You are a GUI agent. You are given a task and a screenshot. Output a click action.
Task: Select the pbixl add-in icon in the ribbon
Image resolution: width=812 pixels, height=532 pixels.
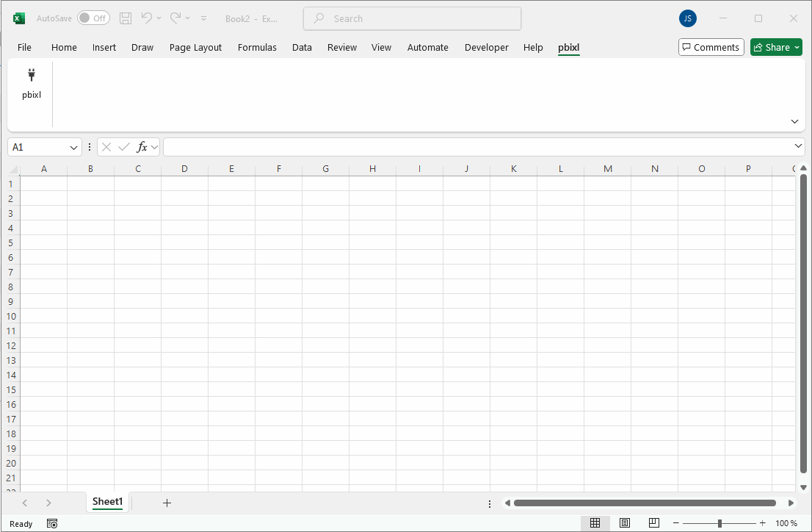(x=31, y=81)
